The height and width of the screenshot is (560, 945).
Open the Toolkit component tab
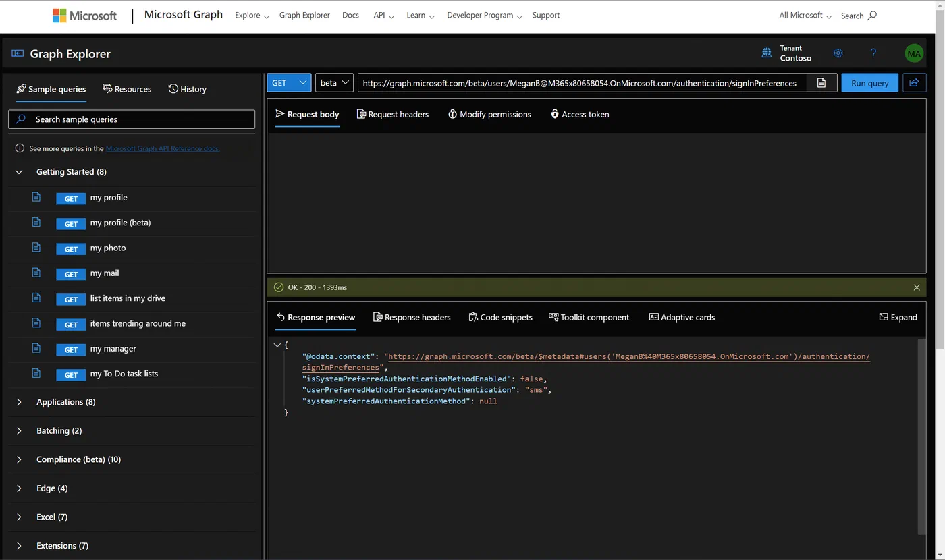pos(589,317)
